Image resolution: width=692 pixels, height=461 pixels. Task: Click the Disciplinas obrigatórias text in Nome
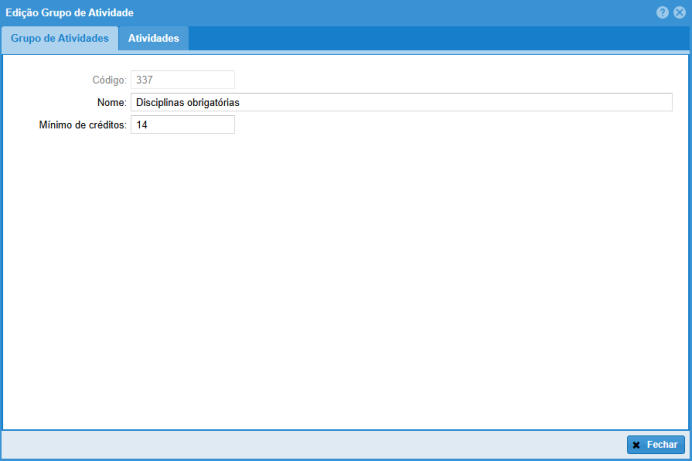point(188,102)
